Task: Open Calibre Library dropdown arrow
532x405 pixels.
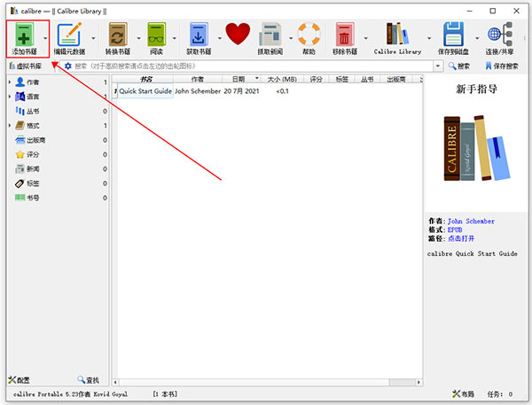Action: pyautogui.click(x=429, y=38)
